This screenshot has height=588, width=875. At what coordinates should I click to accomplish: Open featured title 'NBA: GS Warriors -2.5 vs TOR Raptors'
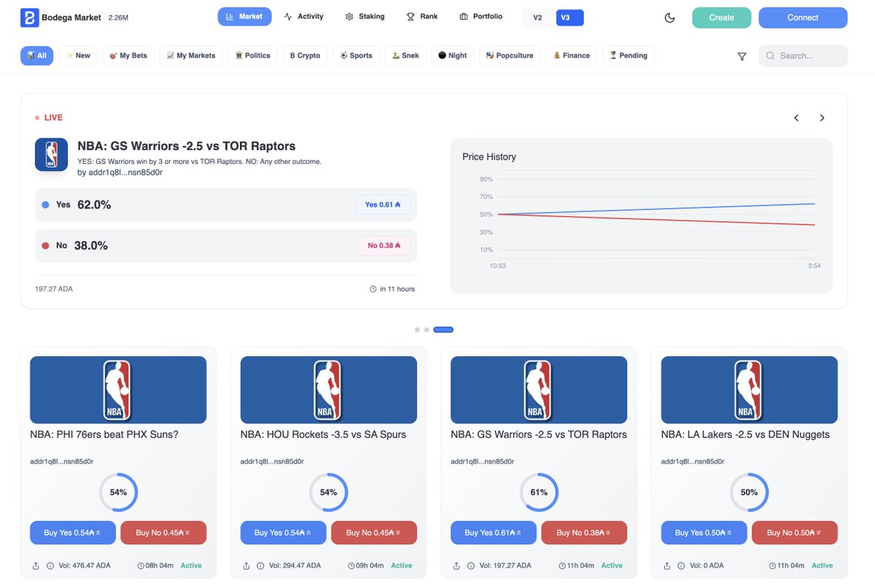(x=187, y=146)
